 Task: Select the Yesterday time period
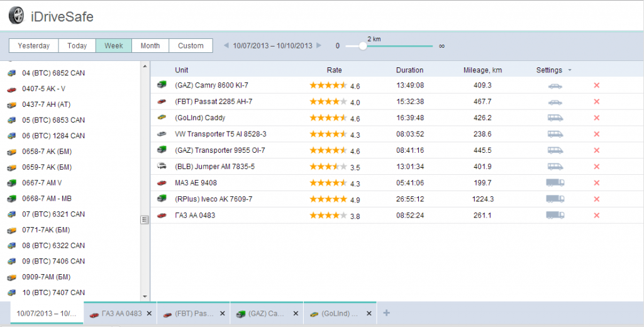(34, 46)
